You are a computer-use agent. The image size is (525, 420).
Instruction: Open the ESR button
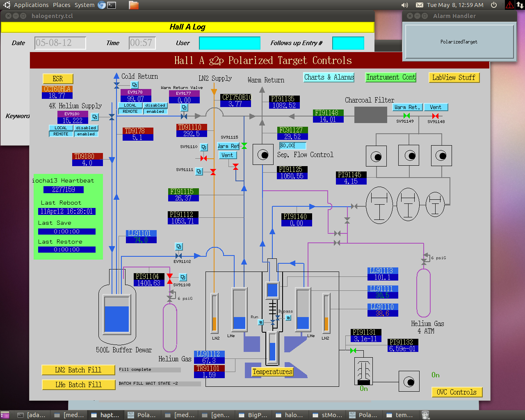click(x=58, y=79)
